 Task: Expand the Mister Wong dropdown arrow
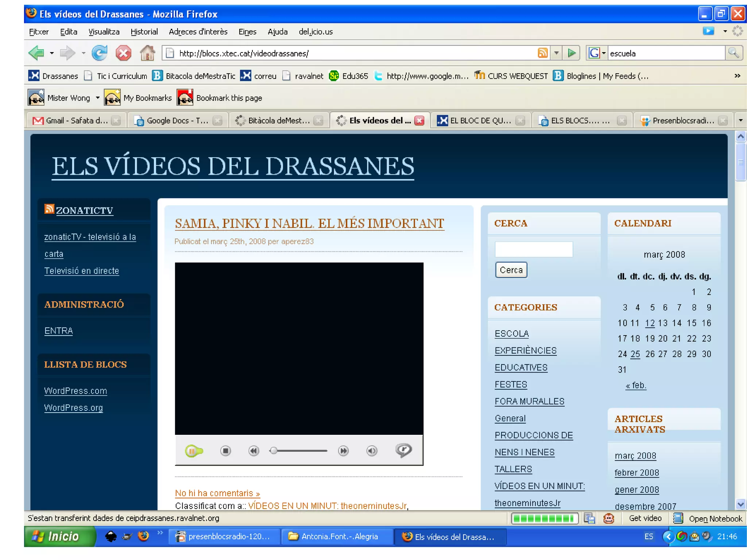(x=97, y=98)
